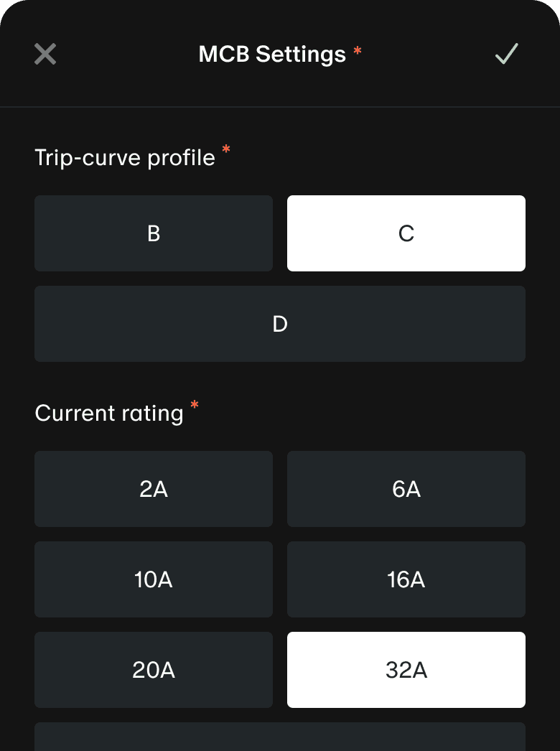This screenshot has width=560, height=751.
Task: Click the MCB Settings title text
Action: [272, 55]
